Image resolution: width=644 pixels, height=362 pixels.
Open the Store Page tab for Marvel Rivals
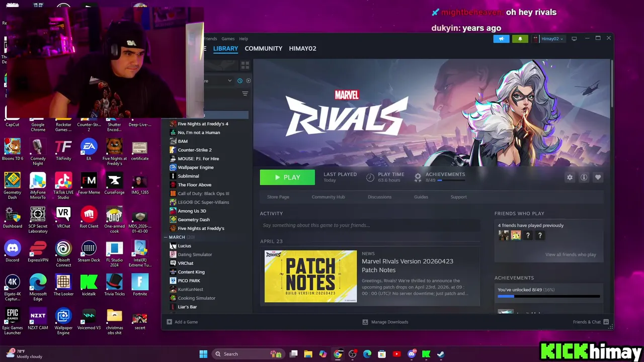278,197
